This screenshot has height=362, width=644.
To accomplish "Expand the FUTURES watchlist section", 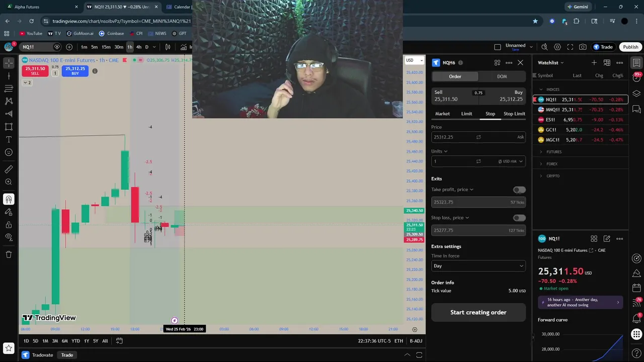I will click(x=541, y=152).
